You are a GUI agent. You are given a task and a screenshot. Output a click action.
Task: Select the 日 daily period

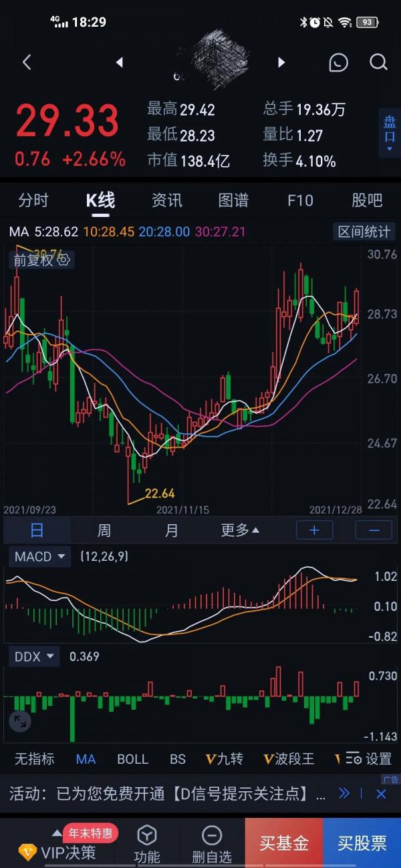click(x=37, y=530)
